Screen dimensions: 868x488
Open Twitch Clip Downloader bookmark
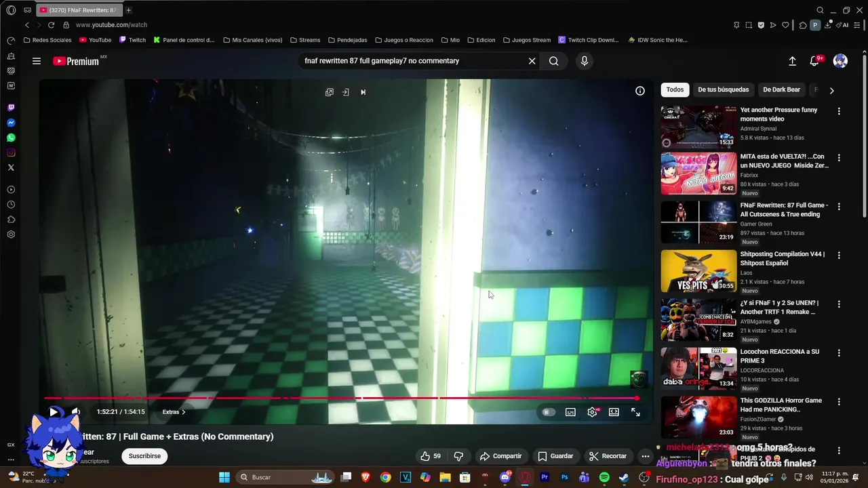point(589,40)
